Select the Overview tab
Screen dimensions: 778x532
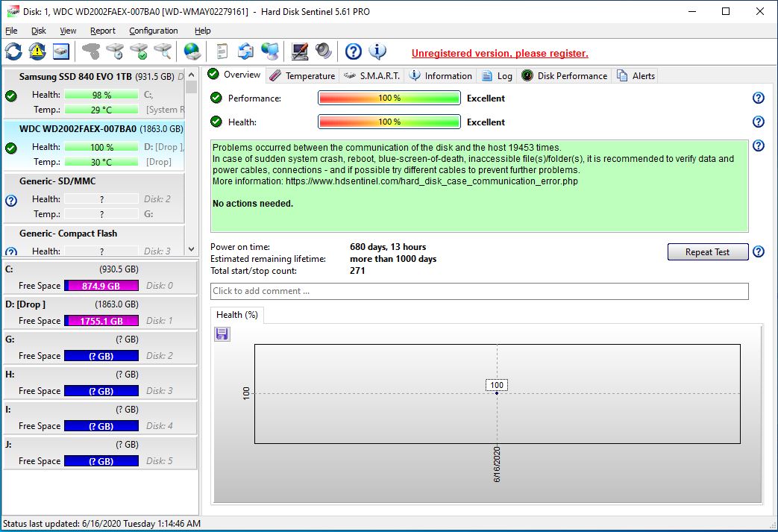234,75
